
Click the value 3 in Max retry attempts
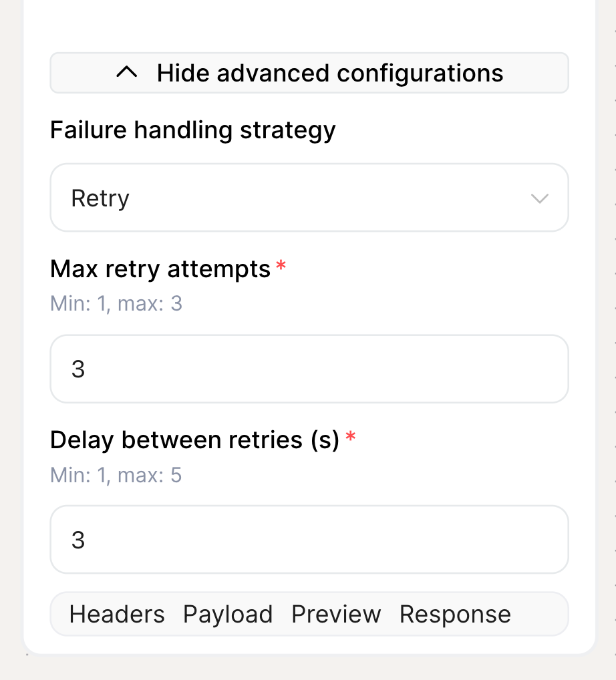coord(78,369)
